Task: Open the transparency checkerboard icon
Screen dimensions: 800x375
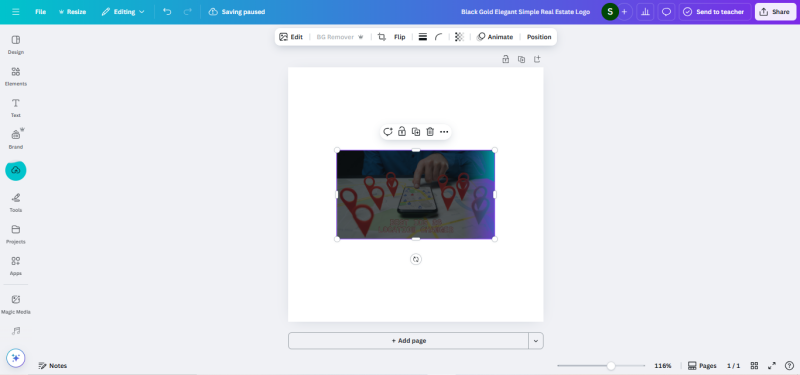Action: point(459,37)
